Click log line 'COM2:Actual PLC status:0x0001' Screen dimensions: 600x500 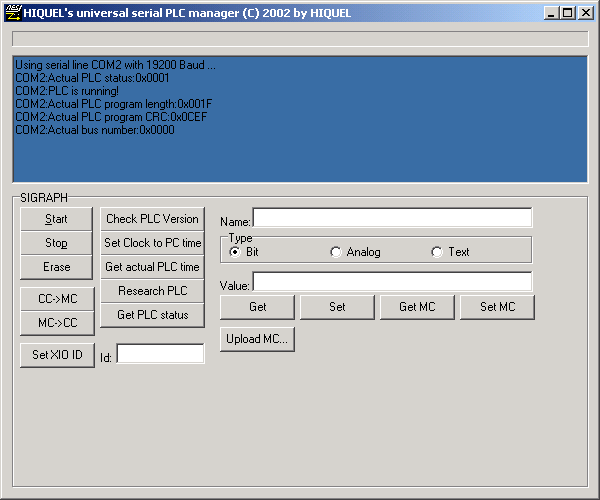(92, 78)
